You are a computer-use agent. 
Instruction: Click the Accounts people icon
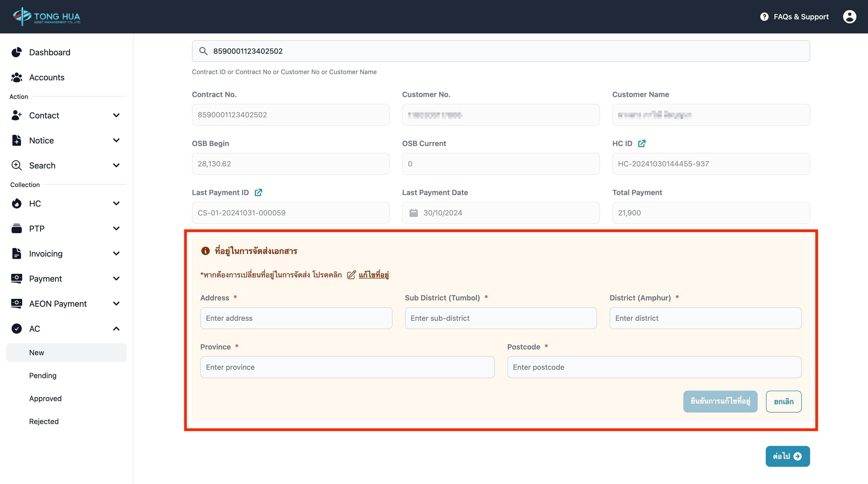16,77
